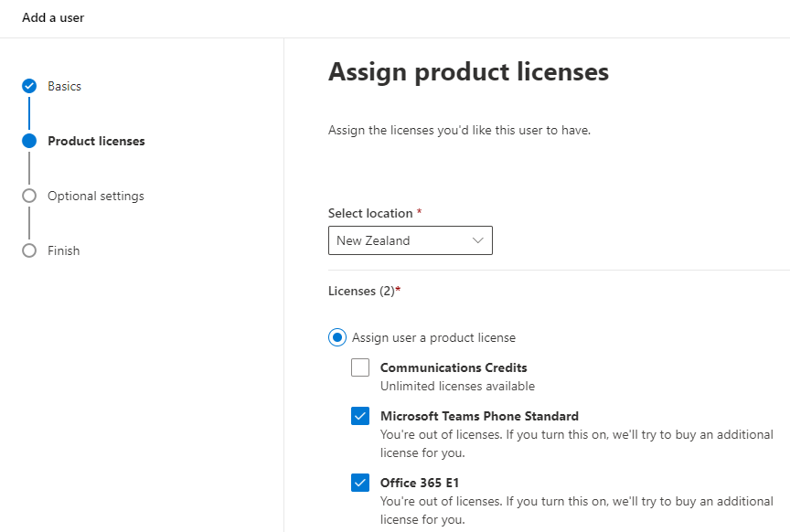Click the Add a user panel title
The height and width of the screenshot is (532, 790).
tap(53, 17)
